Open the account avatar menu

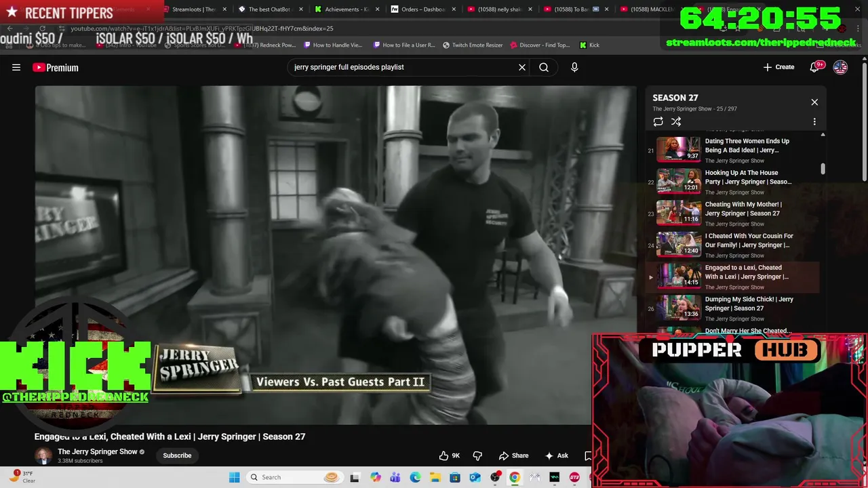click(840, 67)
